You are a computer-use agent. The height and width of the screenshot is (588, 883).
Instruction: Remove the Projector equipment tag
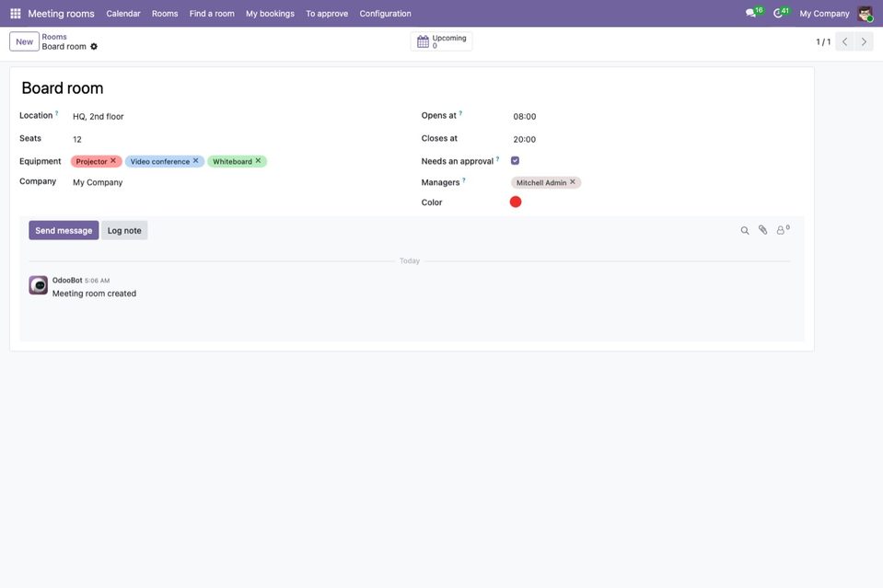[113, 161]
